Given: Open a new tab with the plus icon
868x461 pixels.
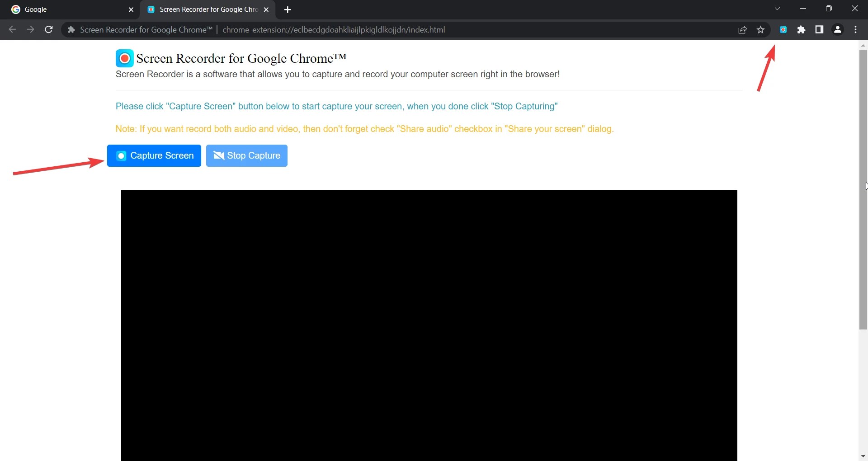Looking at the screenshot, I should point(288,9).
